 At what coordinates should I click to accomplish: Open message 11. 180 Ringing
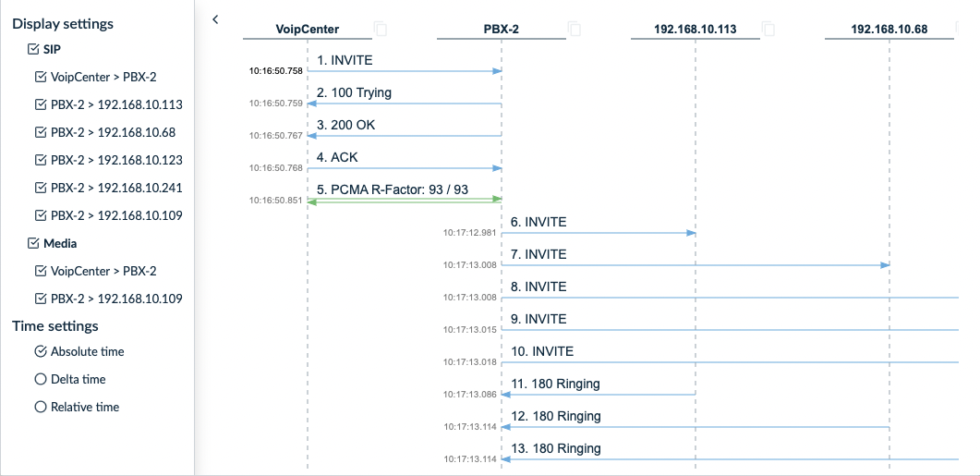[x=555, y=384]
